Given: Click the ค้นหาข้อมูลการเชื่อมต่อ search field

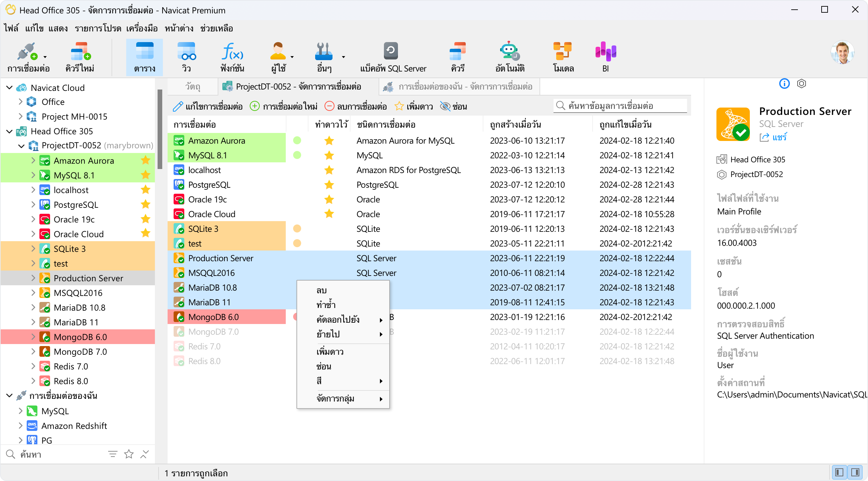Looking at the screenshot, I should tap(620, 106).
